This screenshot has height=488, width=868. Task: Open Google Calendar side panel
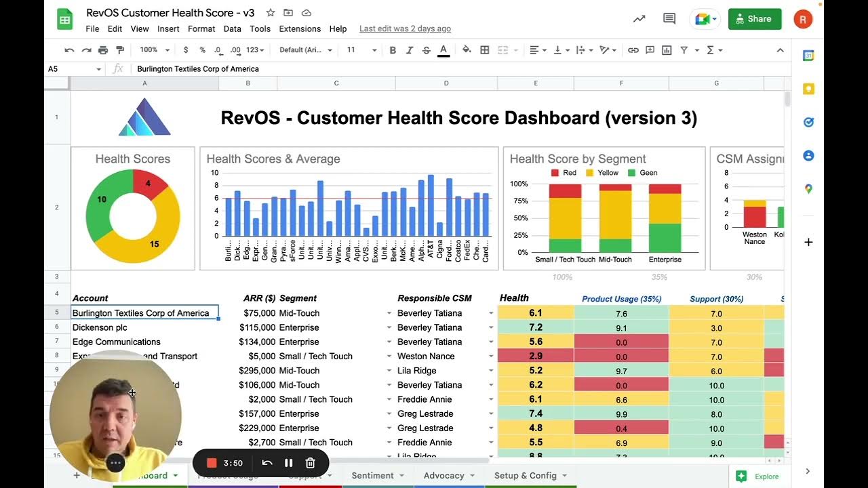(x=808, y=56)
